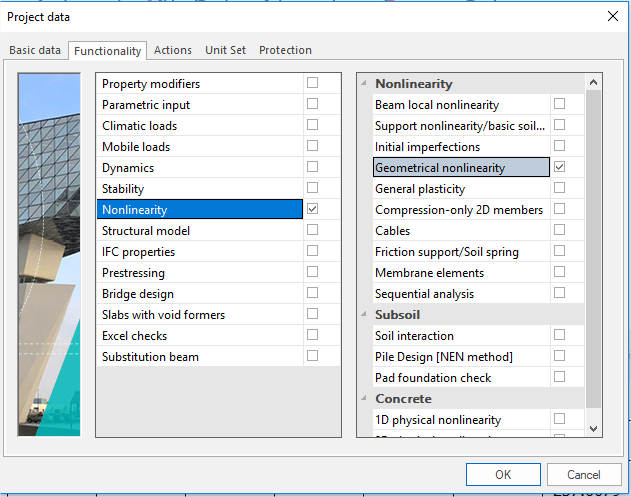Open the Actions tab
This screenshot has height=497, width=631.
click(173, 50)
